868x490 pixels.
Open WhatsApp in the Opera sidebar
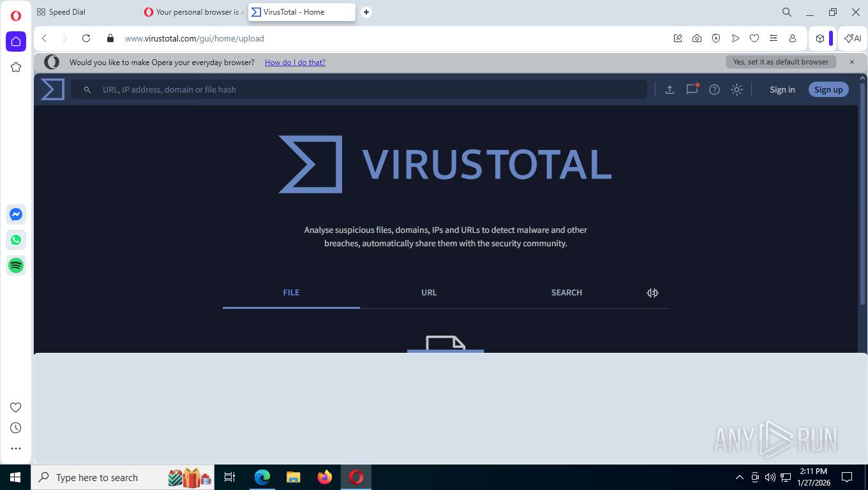[x=16, y=240]
